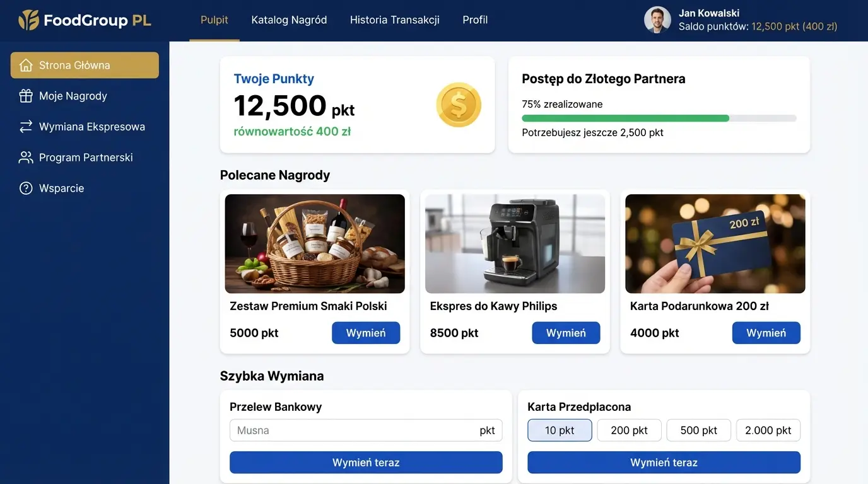The height and width of the screenshot is (484, 868).
Task: Click the FoodGroup PL wheat logo icon
Action: [28, 20]
